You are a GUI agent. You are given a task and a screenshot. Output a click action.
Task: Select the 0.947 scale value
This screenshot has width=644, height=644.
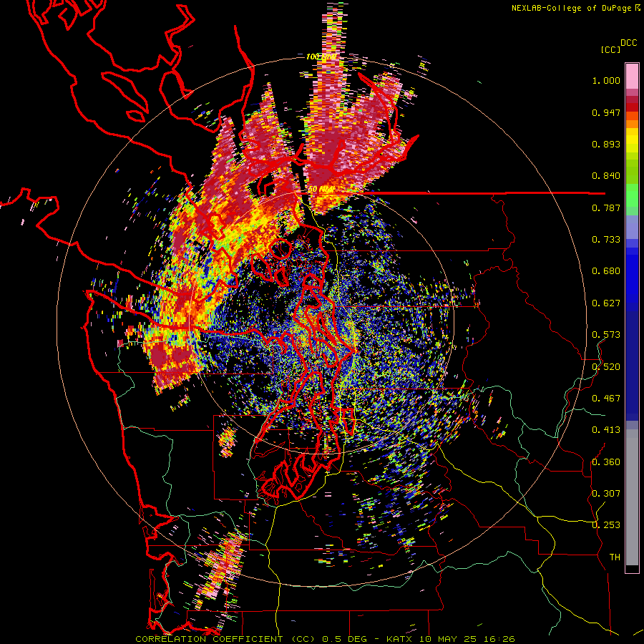[x=606, y=112]
